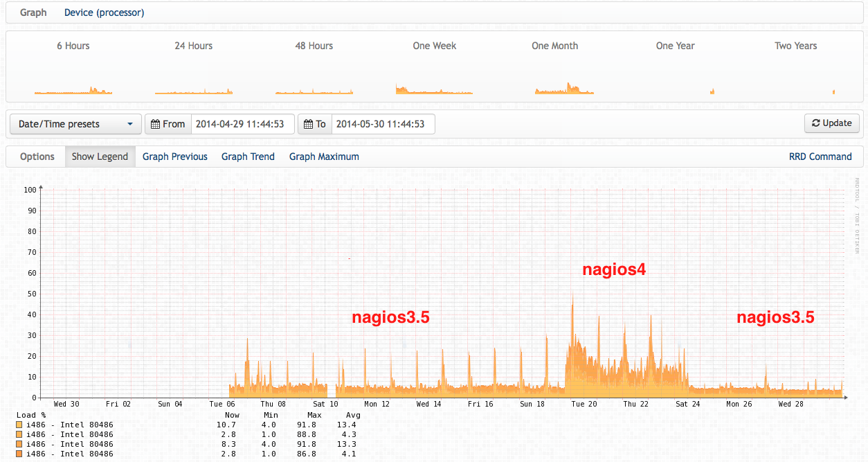This screenshot has height=462, width=868.
Task: Open the RRD Command link
Action: coord(820,157)
